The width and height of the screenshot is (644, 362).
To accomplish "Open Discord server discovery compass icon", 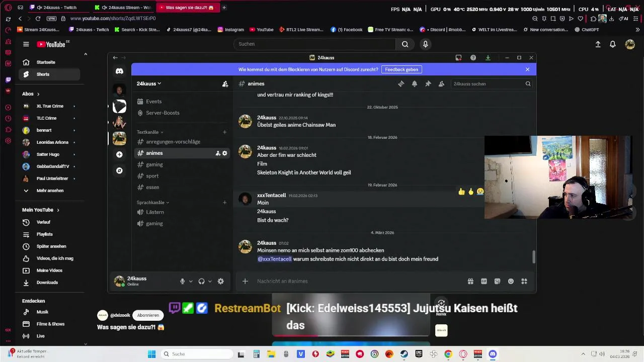I will click(x=119, y=170).
